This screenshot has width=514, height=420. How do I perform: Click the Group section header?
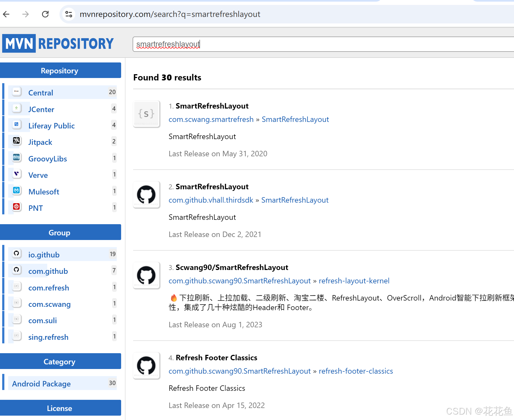tap(60, 232)
